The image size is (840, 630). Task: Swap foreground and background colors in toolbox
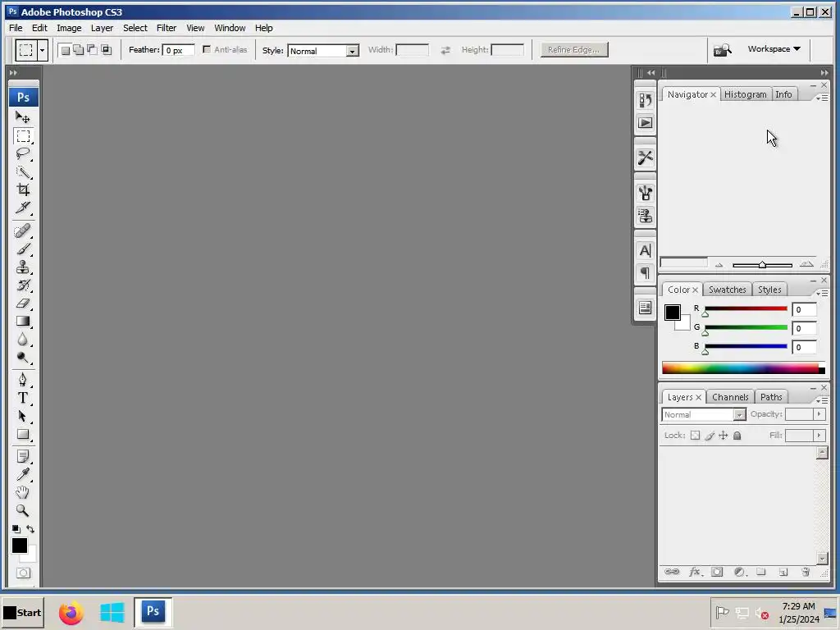click(x=30, y=529)
